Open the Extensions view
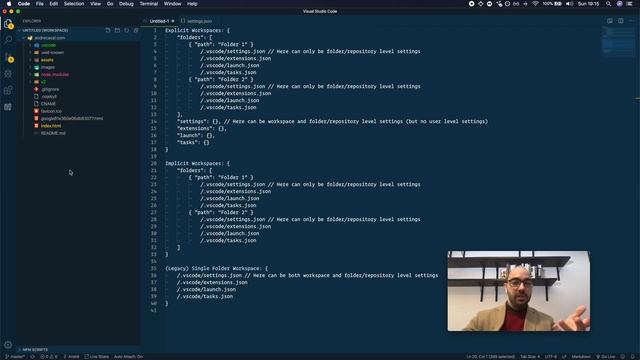This screenshot has height=360, width=640. (x=8, y=90)
